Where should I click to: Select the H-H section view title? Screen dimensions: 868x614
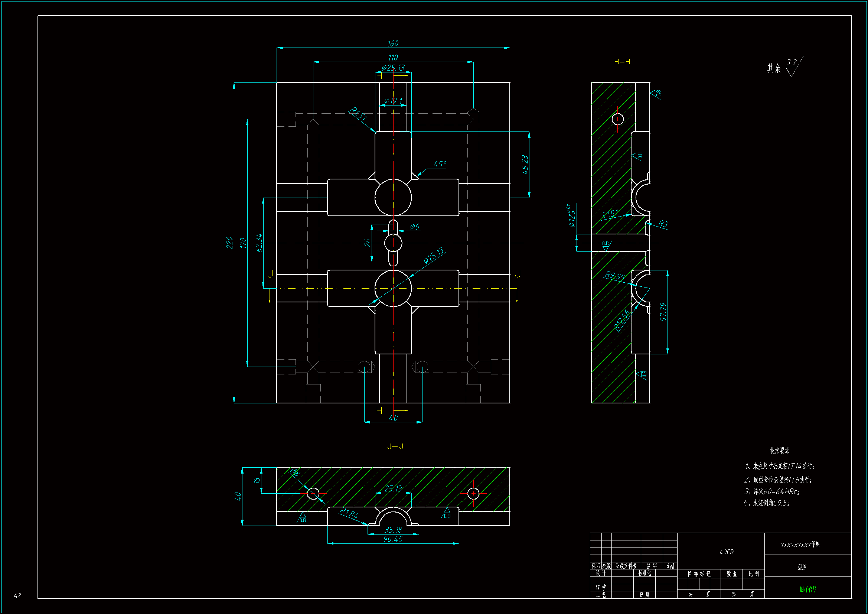622,62
